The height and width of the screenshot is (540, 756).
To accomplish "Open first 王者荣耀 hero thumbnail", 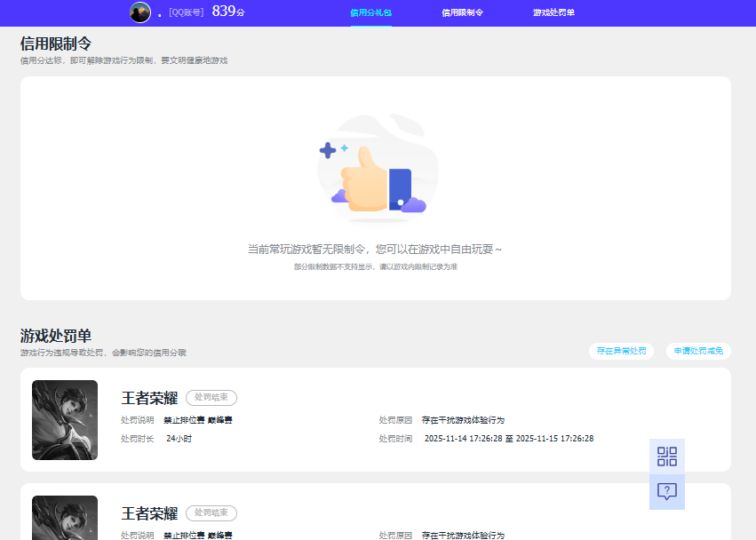I will pos(65,420).
